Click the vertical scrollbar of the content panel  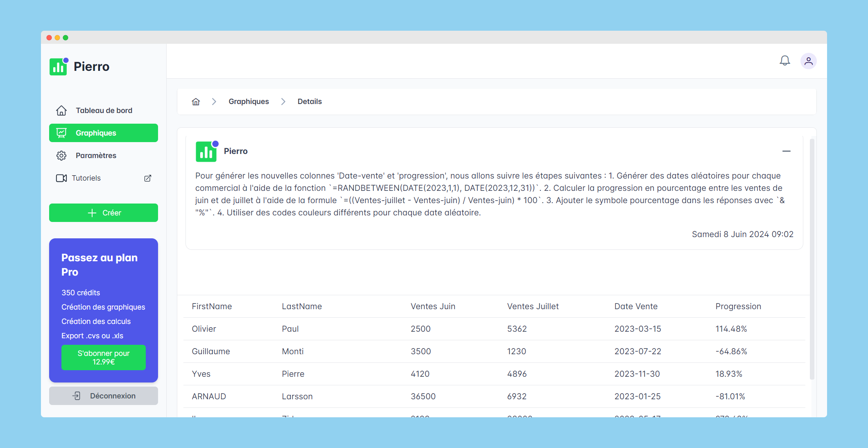(x=812, y=259)
